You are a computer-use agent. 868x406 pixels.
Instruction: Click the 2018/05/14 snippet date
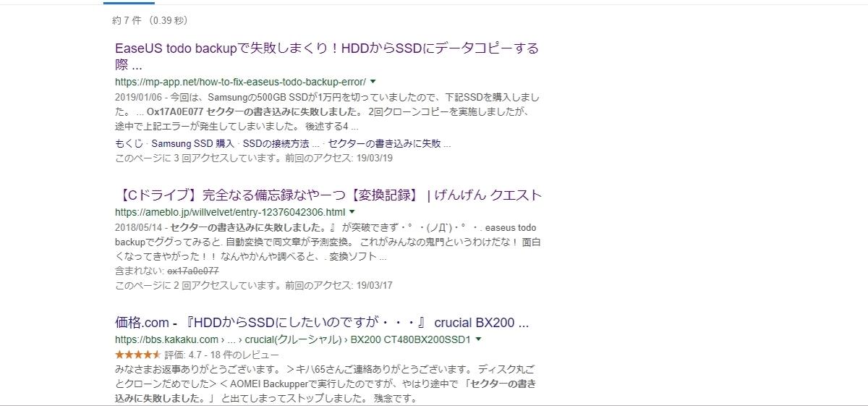pyautogui.click(x=140, y=228)
